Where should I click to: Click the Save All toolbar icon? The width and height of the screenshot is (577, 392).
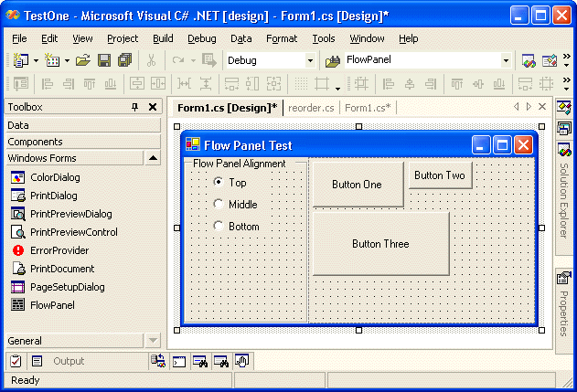[124, 60]
